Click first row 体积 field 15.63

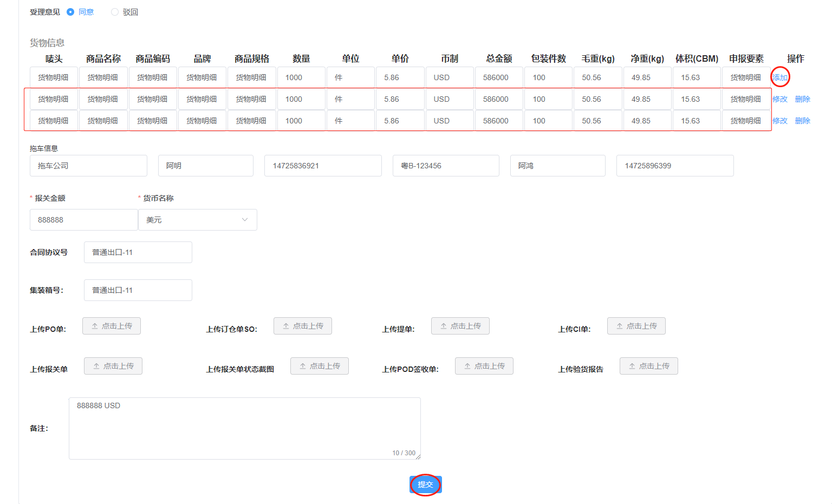[x=697, y=77]
